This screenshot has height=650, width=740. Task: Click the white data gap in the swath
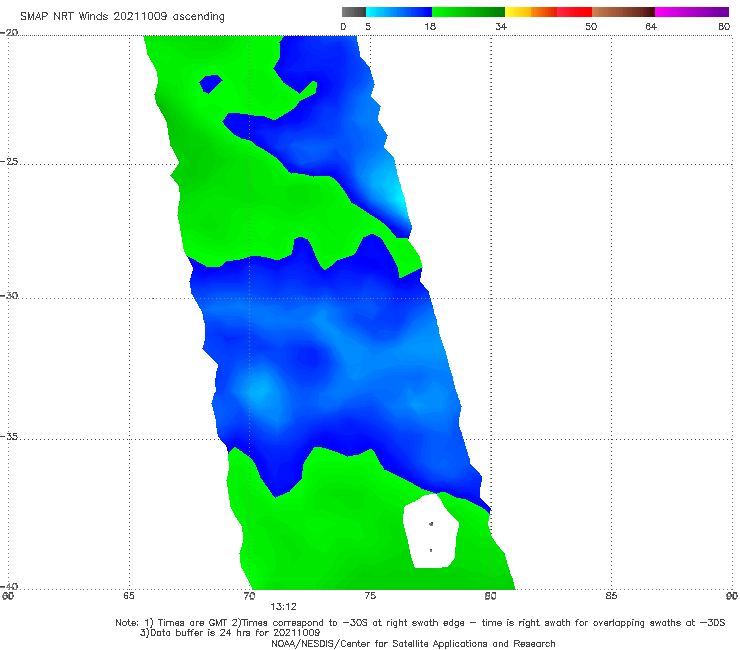tap(431, 532)
